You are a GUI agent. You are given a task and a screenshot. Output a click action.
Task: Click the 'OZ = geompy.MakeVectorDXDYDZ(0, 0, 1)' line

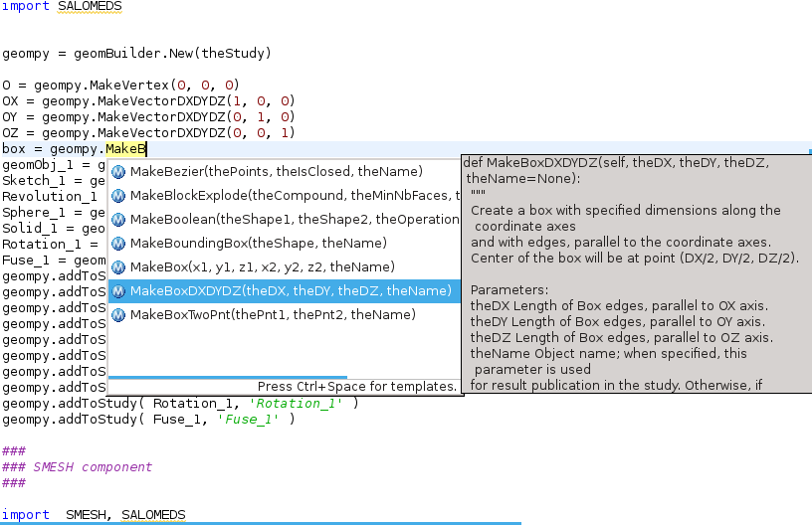pos(148,133)
